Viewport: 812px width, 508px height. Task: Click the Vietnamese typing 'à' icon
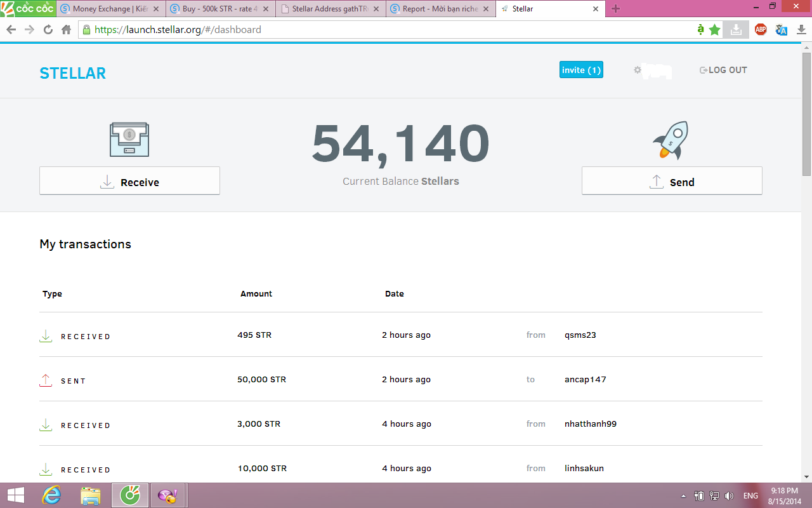point(700,29)
